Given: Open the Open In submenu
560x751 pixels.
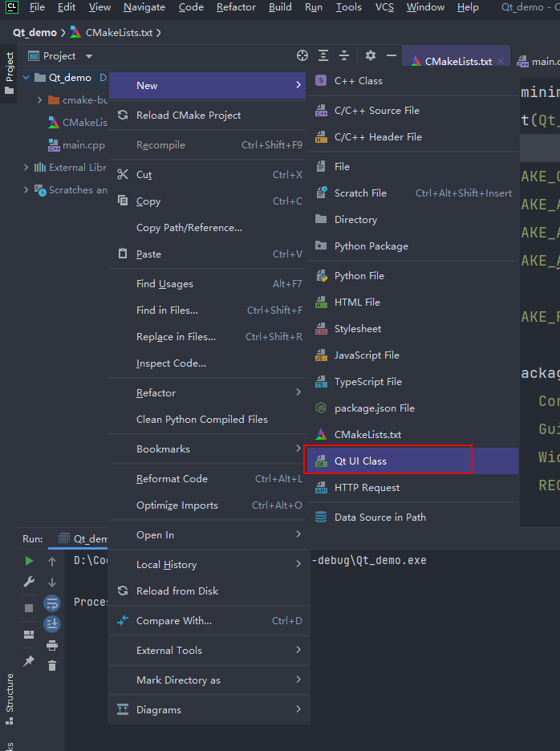Looking at the screenshot, I should [208, 535].
